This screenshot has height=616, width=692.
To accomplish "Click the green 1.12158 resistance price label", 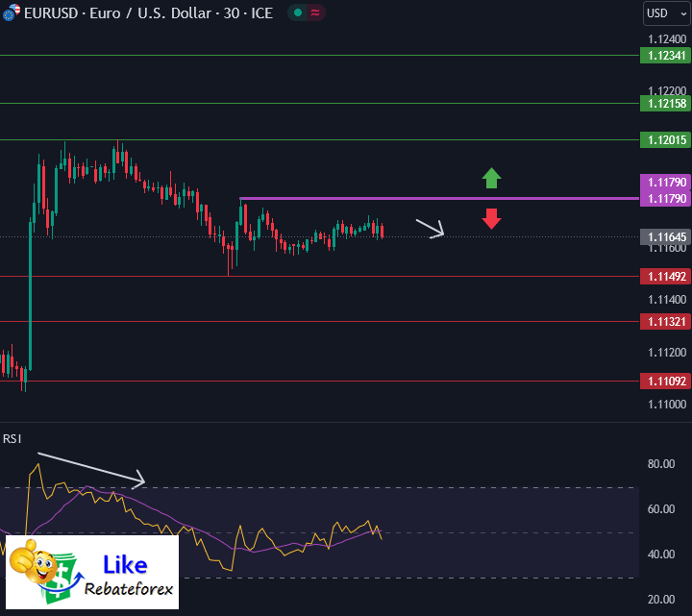I will (x=664, y=103).
